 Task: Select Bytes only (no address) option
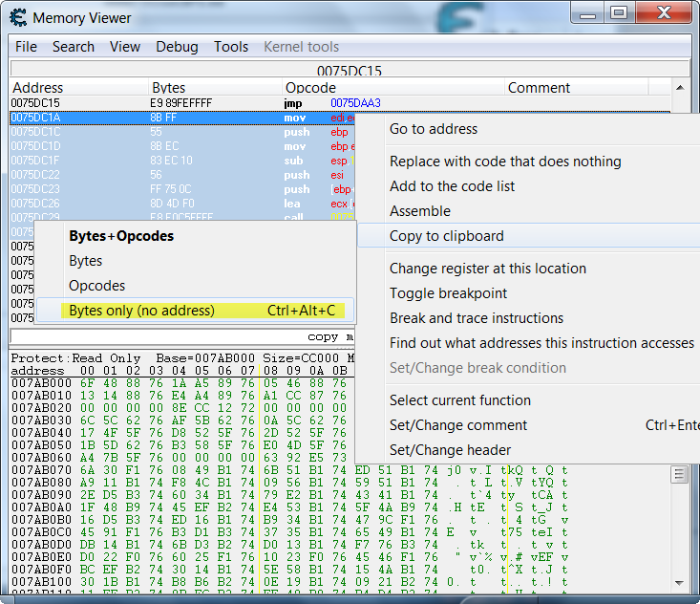tap(141, 311)
